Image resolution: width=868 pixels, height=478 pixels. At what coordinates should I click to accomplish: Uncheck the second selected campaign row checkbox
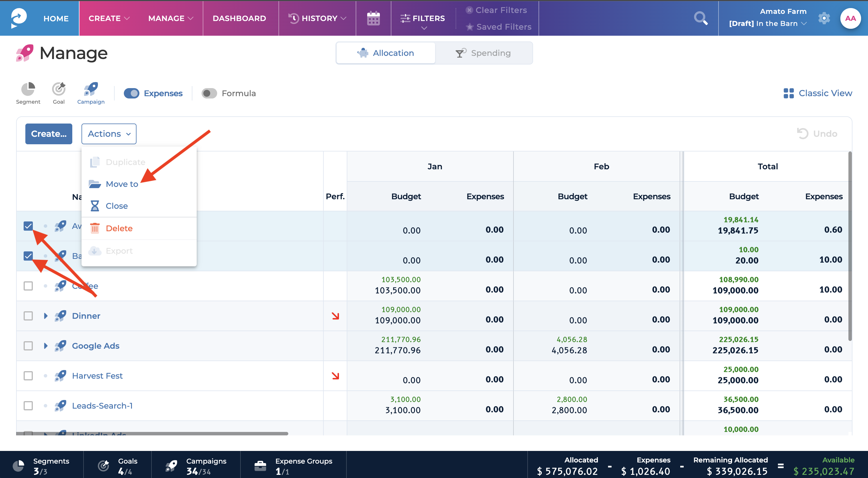(28, 256)
